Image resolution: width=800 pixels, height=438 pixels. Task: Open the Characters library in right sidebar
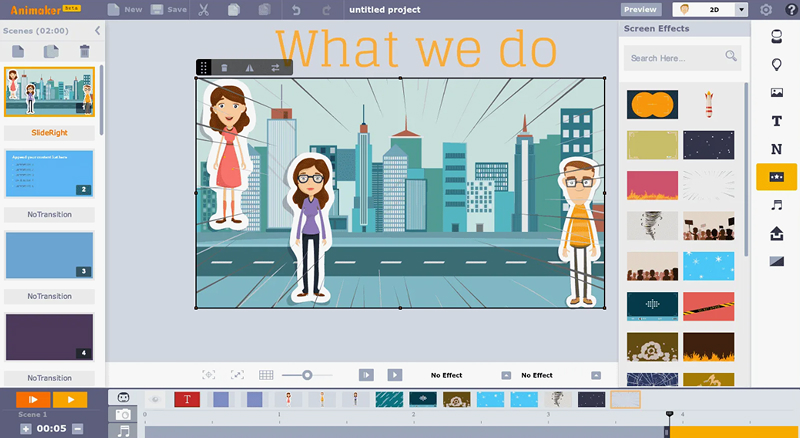click(776, 37)
